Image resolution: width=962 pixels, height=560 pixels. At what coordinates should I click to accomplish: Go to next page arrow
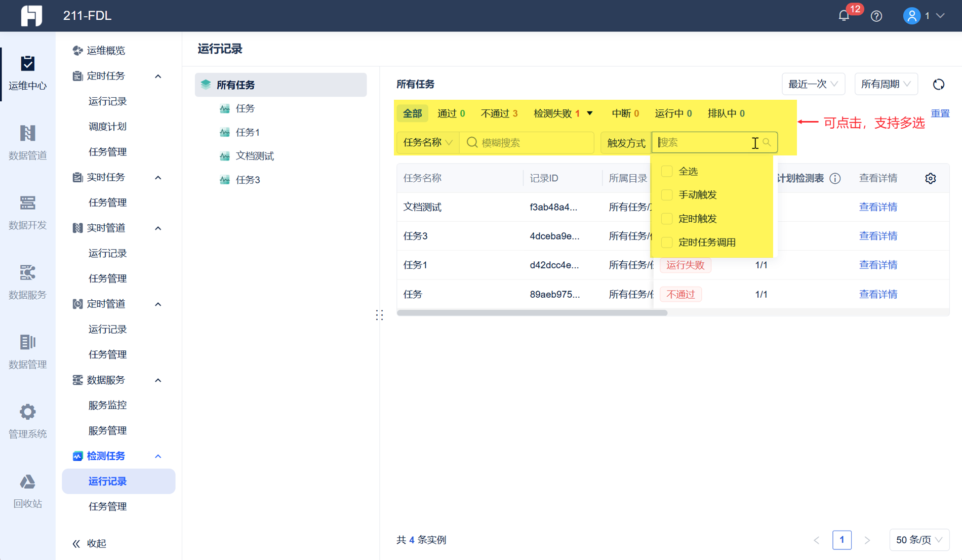pos(867,540)
